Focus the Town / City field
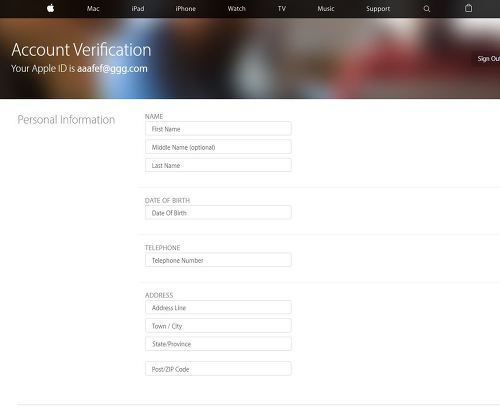The width and height of the screenshot is (500, 412). coord(218,326)
